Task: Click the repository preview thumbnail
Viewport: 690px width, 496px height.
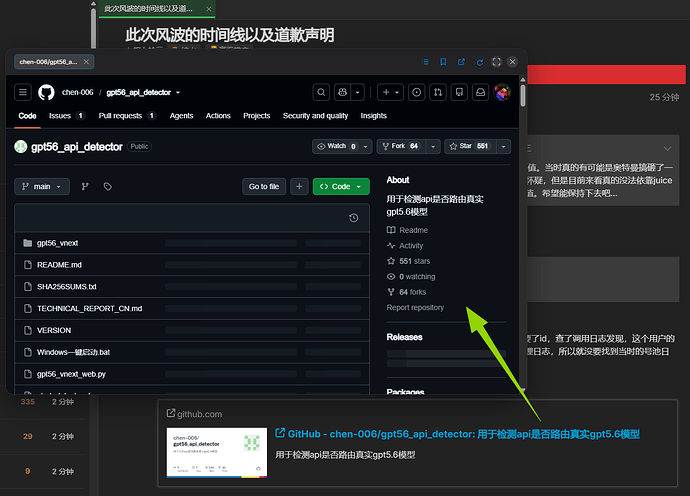Action: 217,452
